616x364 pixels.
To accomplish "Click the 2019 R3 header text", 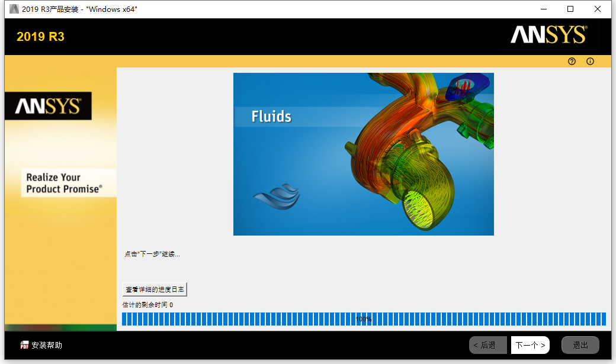I will click(x=40, y=37).
